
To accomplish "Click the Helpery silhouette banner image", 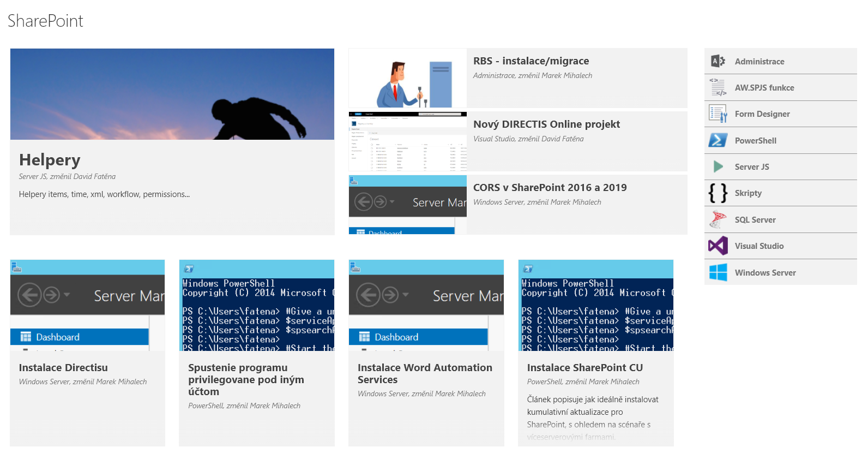I will [172, 94].
